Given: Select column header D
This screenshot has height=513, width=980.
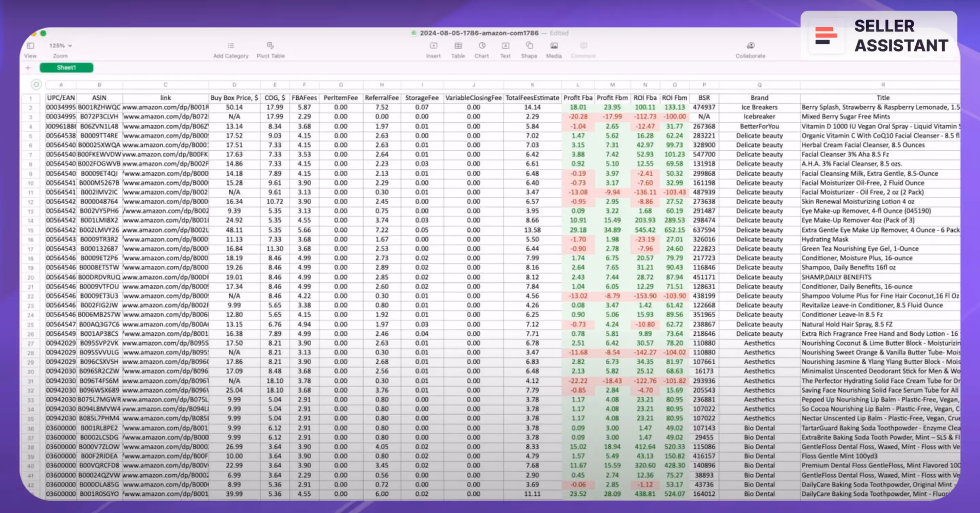Looking at the screenshot, I should 234,85.
